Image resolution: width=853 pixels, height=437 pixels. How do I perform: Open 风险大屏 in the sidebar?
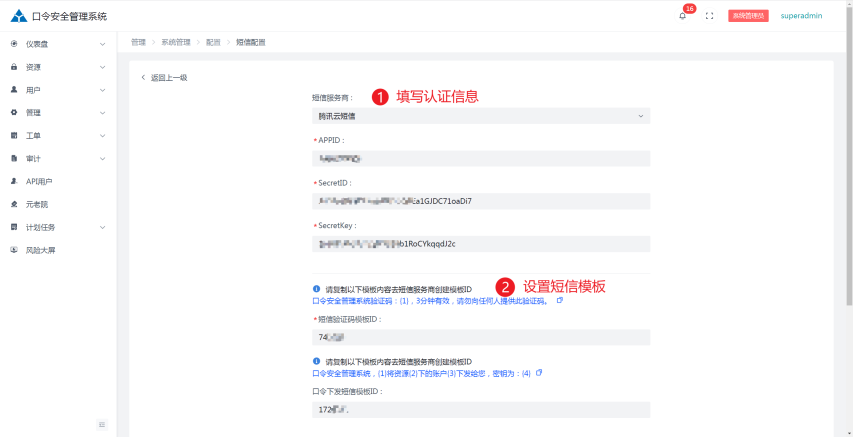(40, 250)
